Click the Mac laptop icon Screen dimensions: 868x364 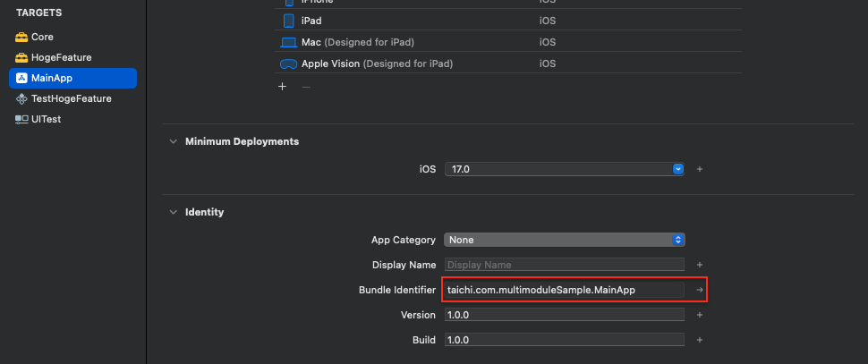point(289,42)
